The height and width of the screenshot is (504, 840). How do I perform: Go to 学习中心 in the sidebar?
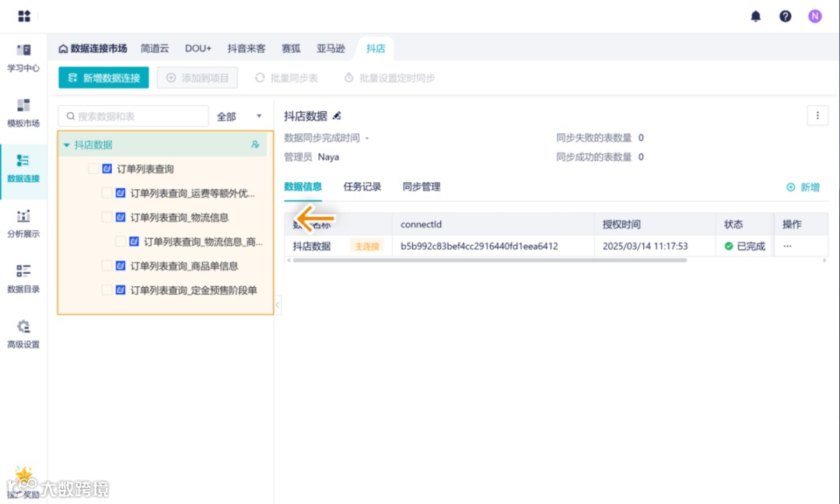[23, 58]
